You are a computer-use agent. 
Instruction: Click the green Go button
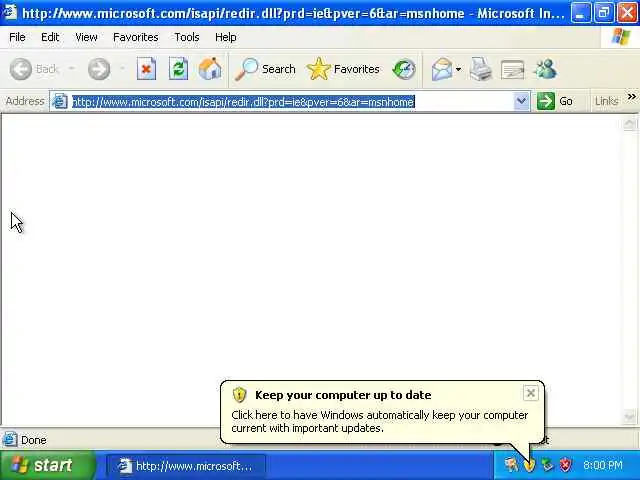click(555, 101)
